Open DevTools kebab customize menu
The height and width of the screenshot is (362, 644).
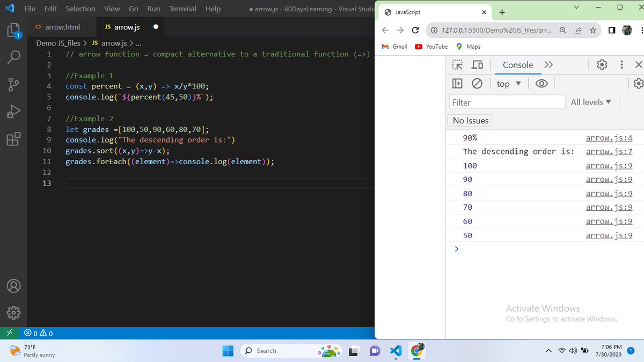pos(621,65)
